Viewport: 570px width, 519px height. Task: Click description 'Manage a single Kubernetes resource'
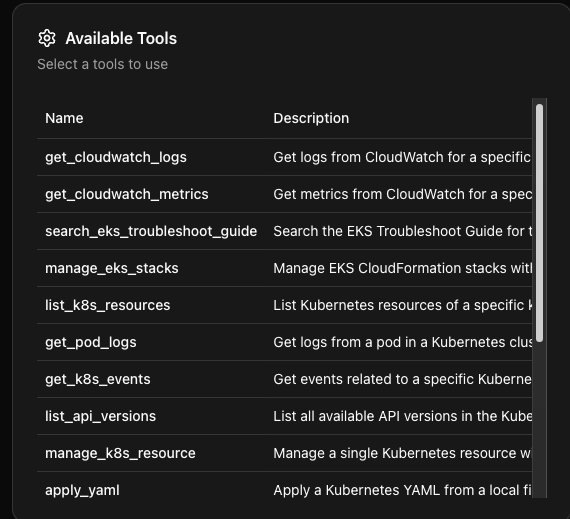click(395, 453)
